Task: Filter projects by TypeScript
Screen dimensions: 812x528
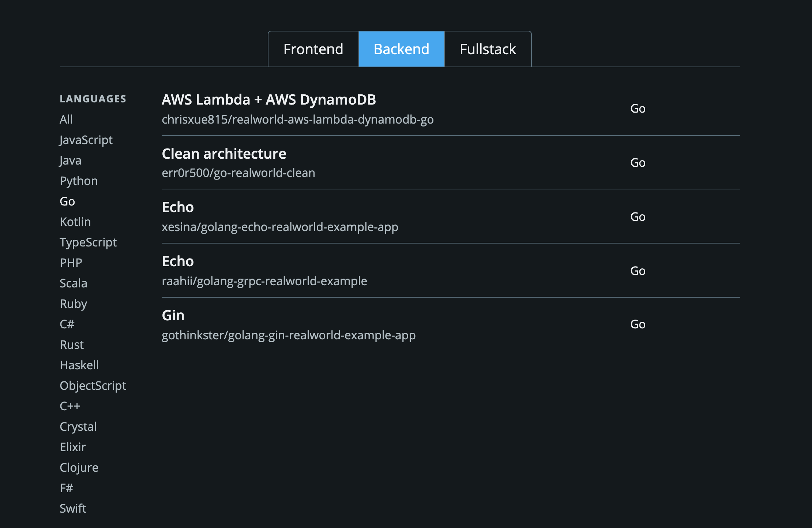Action: click(x=88, y=242)
